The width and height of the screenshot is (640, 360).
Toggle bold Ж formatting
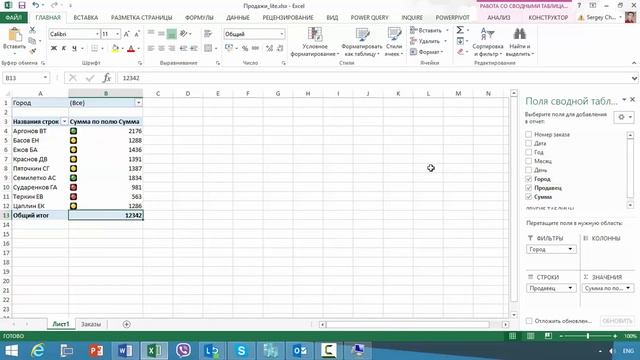(54, 49)
